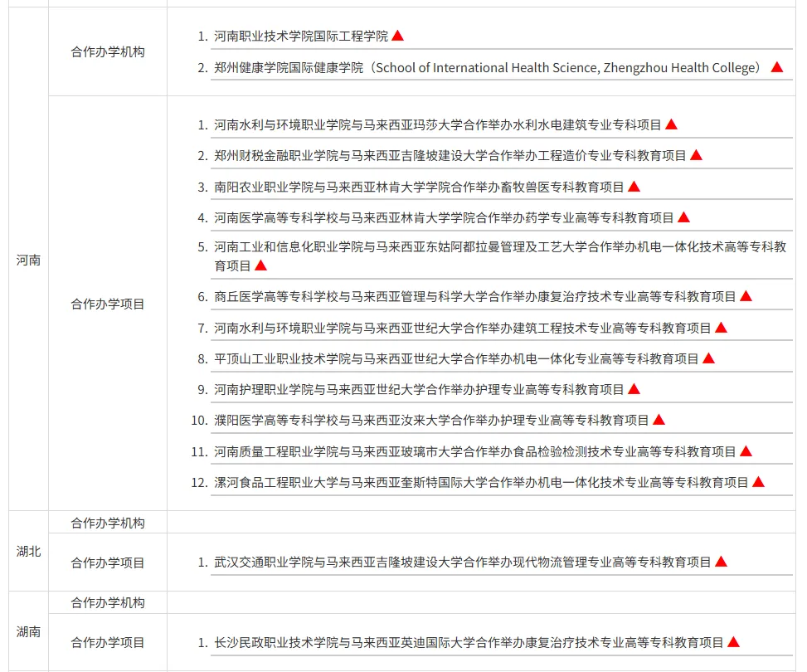
Task: Click red triangle after 郑州财税金融职业学院 project
Action: (x=697, y=155)
